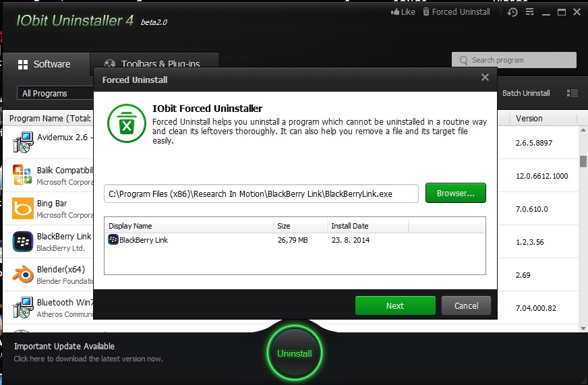
Task: Click the Browser... button
Action: [456, 193]
